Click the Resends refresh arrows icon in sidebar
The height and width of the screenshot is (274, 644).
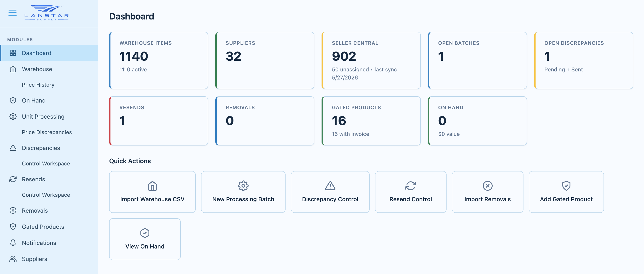click(x=13, y=179)
